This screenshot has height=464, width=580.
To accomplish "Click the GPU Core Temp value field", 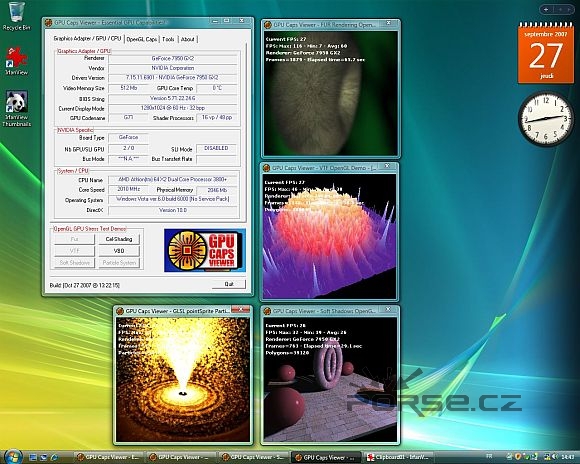I will click(217, 88).
